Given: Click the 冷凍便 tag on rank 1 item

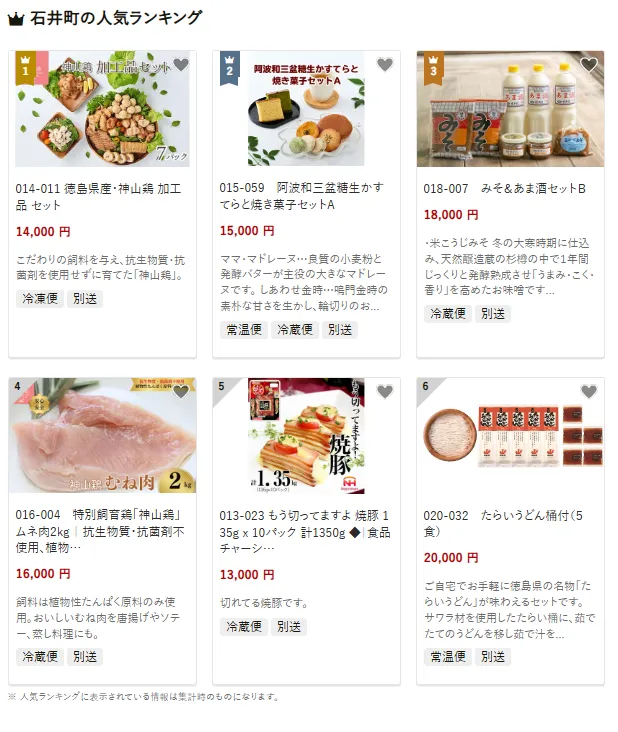Looking at the screenshot, I should pyautogui.click(x=40, y=299).
